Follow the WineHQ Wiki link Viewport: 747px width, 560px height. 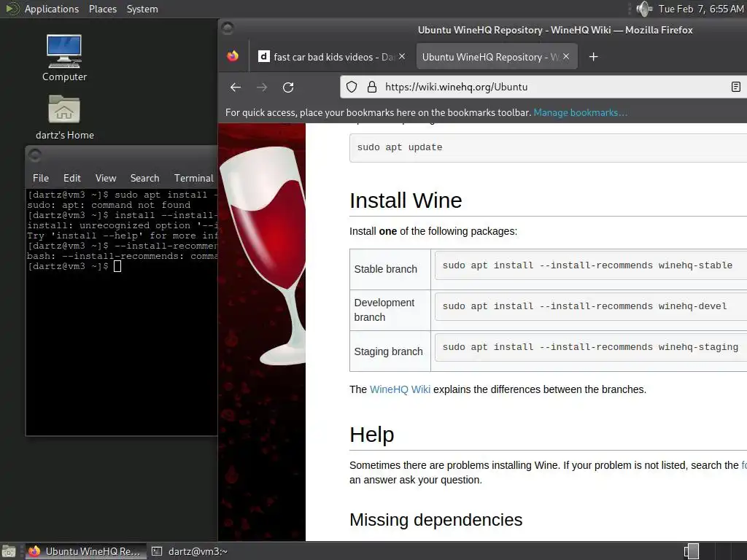pos(400,389)
